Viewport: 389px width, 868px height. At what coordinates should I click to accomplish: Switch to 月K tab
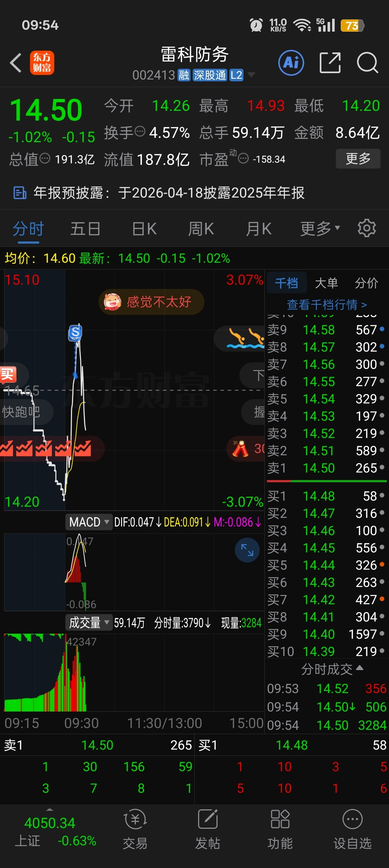(x=259, y=229)
